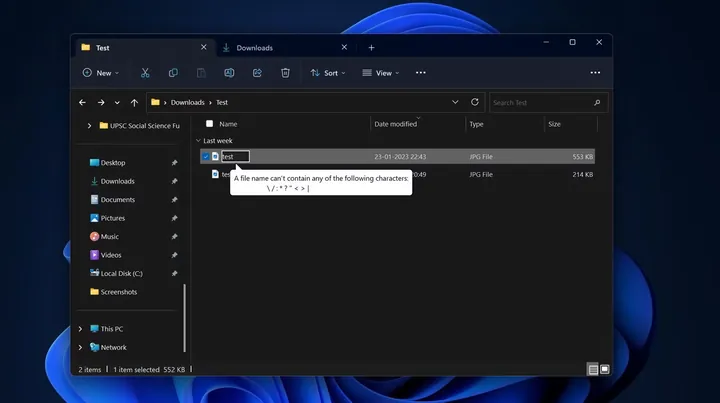Uncheck the selected test file checkbox

206,157
